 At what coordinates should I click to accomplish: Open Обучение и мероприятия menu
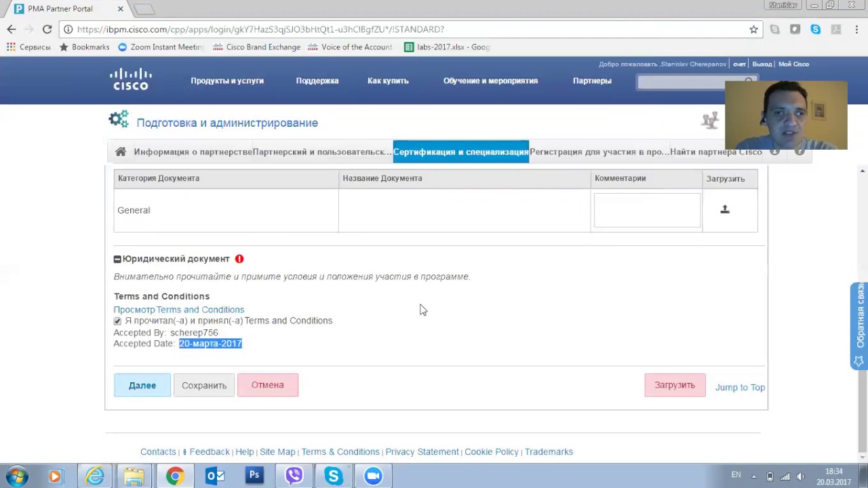coord(490,81)
